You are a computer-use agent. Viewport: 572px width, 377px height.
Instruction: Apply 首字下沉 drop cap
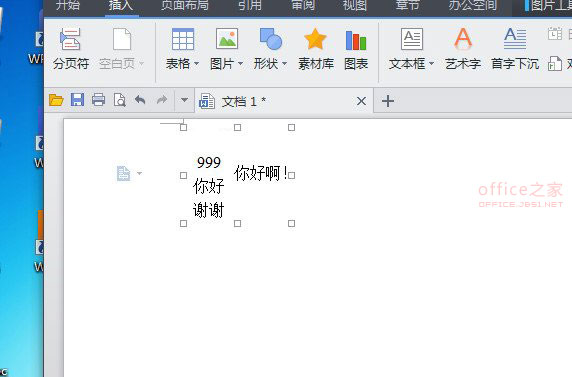coord(515,49)
